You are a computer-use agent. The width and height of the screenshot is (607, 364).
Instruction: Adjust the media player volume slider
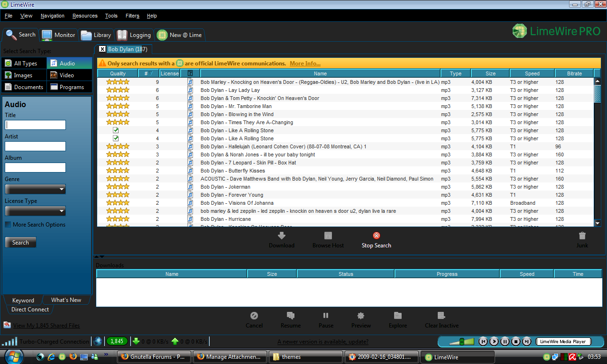[x=461, y=341]
